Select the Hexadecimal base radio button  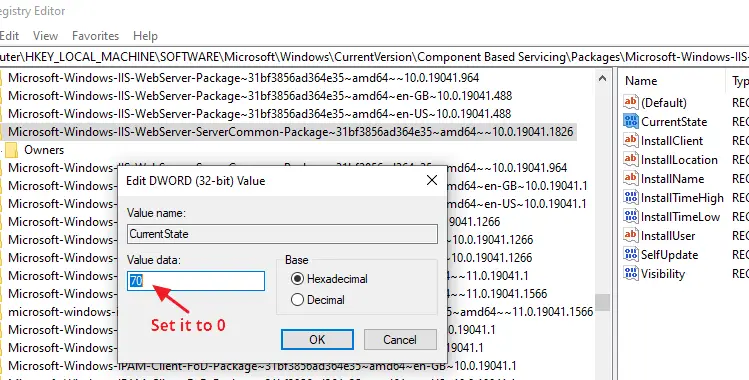coord(297,279)
